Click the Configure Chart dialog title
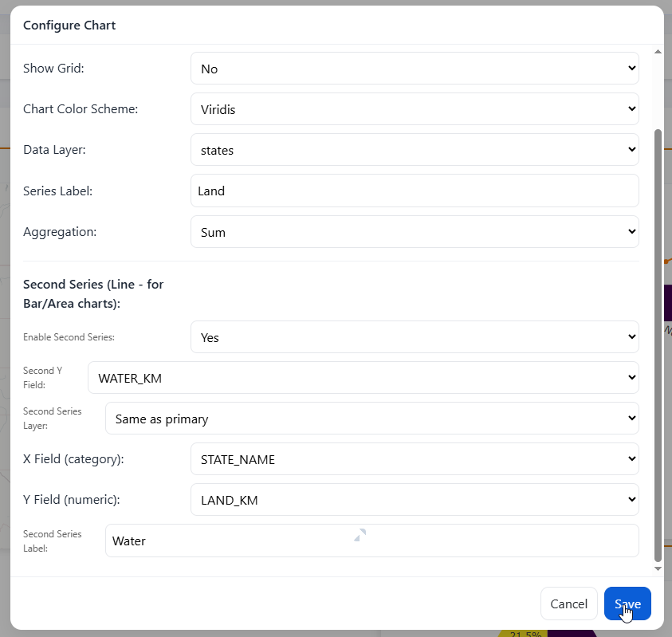 [69, 26]
